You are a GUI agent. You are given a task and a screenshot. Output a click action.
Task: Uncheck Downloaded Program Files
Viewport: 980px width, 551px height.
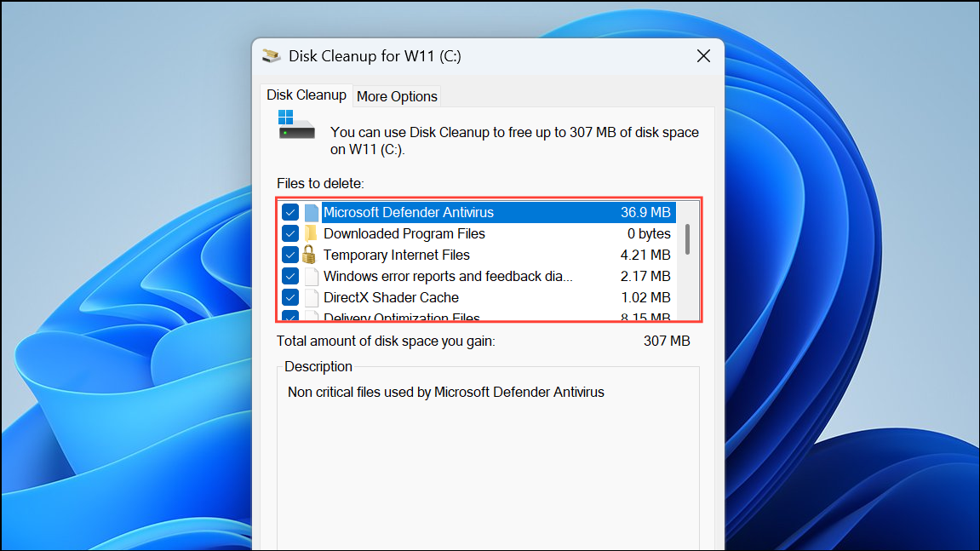290,232
